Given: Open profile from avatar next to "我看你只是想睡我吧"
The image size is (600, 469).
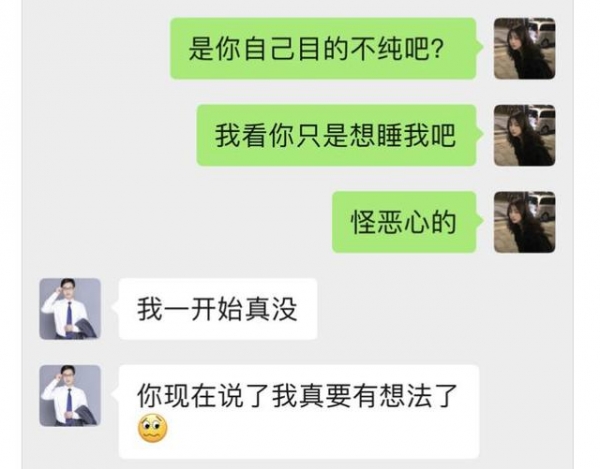Looking at the screenshot, I should click(x=524, y=135).
